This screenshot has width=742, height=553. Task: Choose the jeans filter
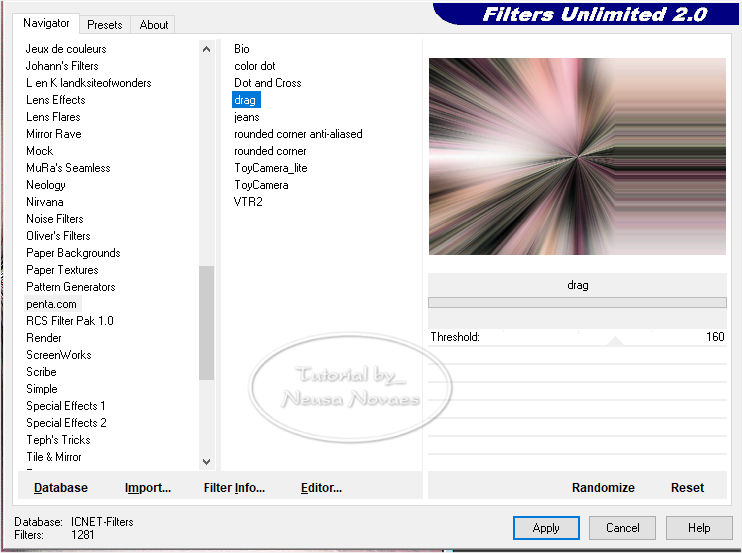247,117
